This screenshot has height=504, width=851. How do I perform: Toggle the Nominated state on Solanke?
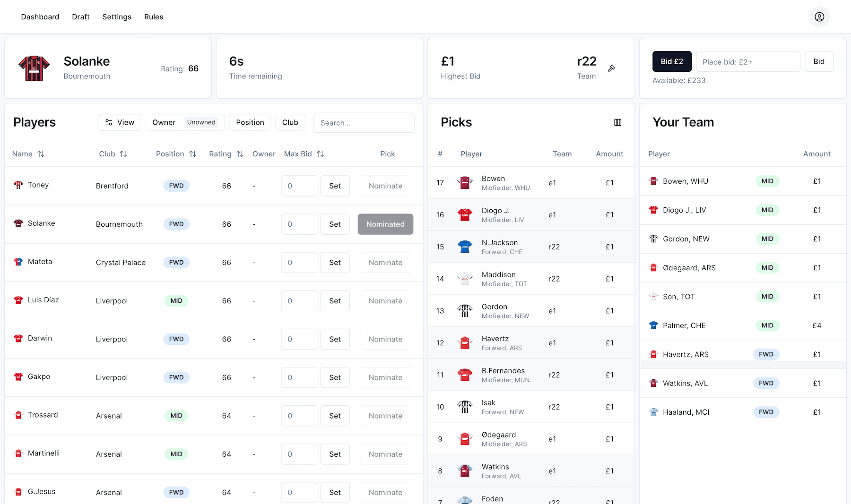click(385, 224)
